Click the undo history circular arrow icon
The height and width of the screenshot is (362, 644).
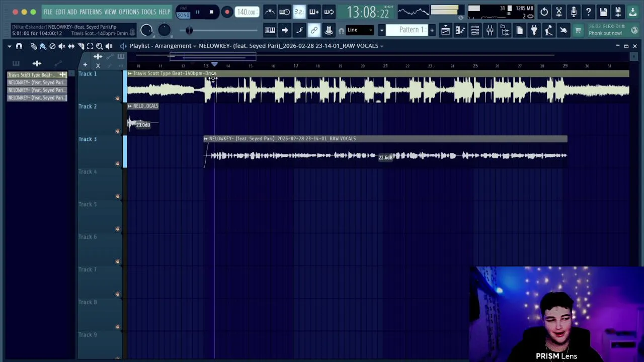(544, 12)
